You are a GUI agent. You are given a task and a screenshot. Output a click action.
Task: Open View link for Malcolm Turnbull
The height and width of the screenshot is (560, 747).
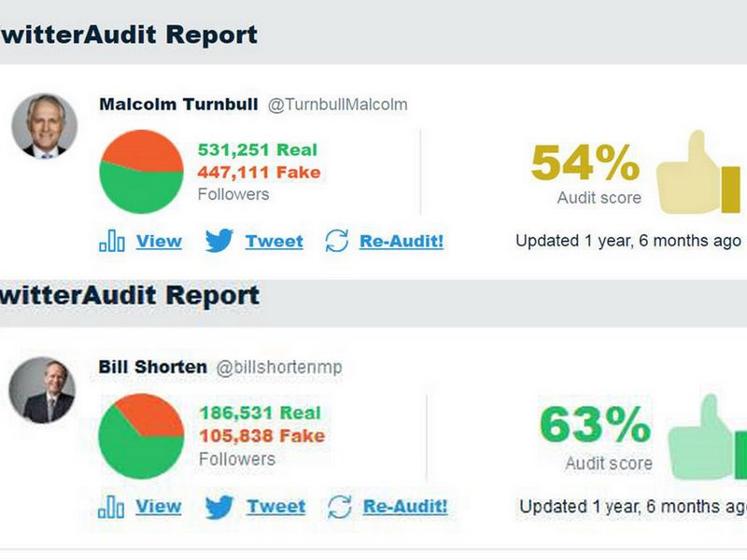click(x=159, y=241)
